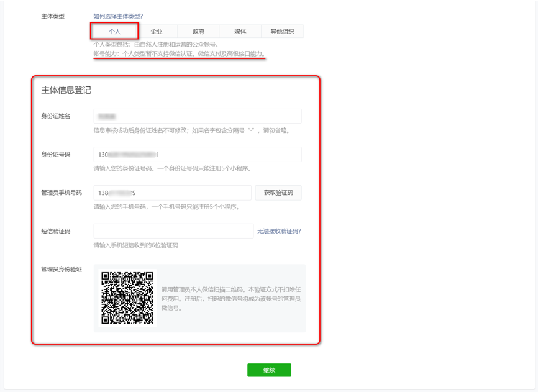Viewport: 538px width, 392px height.
Task: Click the ID number hint text
Action: click(172, 168)
